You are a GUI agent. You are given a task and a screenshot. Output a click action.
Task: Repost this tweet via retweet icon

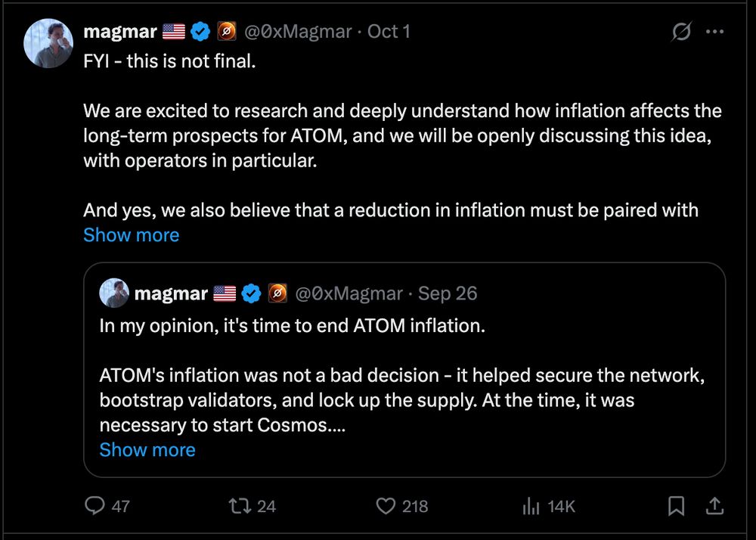pos(240,505)
